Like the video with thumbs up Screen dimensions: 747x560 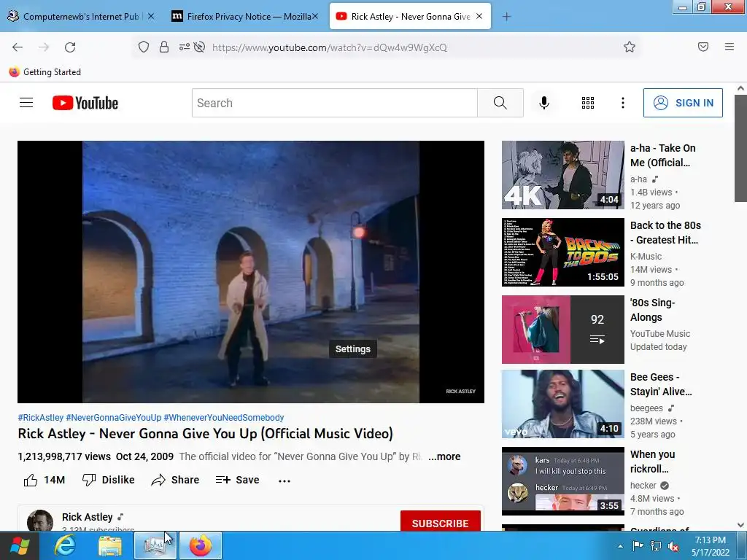[x=44, y=480]
